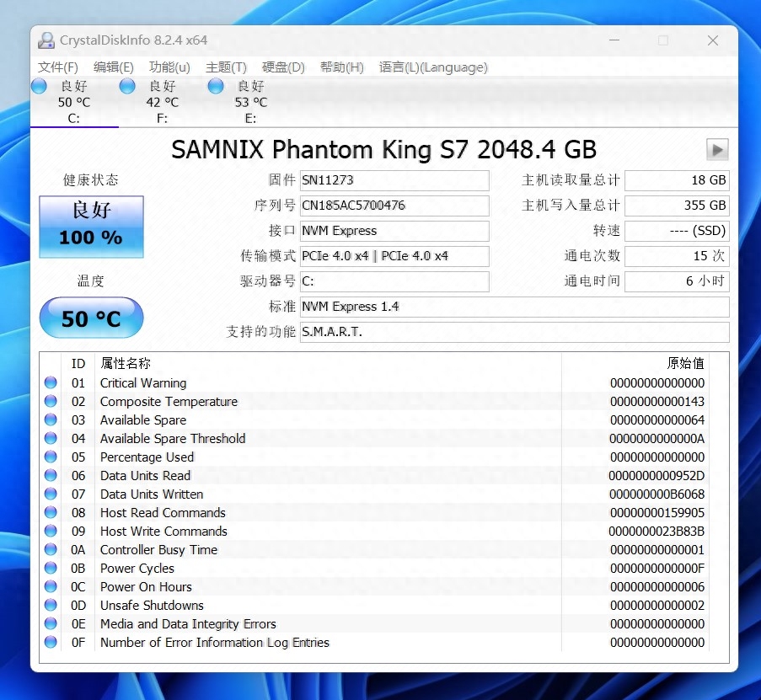The width and height of the screenshot is (761, 700).
Task: Click status orb for Available Spare Threshold
Action: (x=51, y=438)
